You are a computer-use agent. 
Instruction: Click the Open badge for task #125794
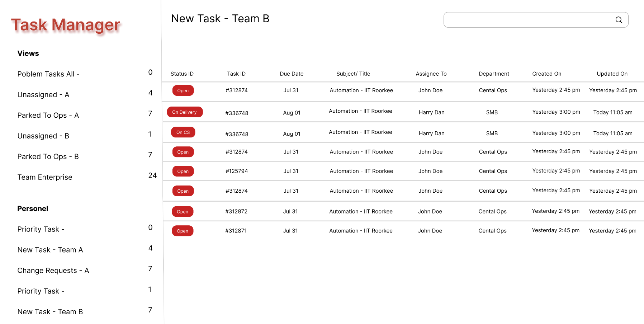pyautogui.click(x=183, y=171)
